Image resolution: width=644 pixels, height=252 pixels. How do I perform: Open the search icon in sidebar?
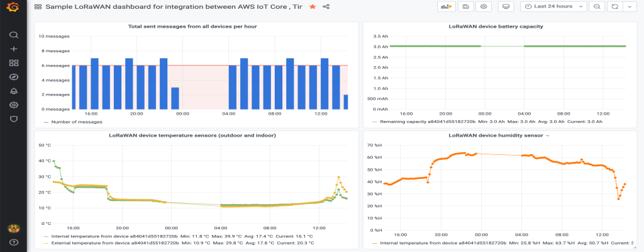(x=14, y=35)
